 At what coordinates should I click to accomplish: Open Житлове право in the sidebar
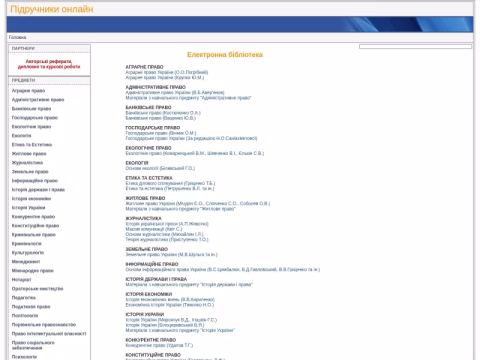pyautogui.click(x=29, y=154)
